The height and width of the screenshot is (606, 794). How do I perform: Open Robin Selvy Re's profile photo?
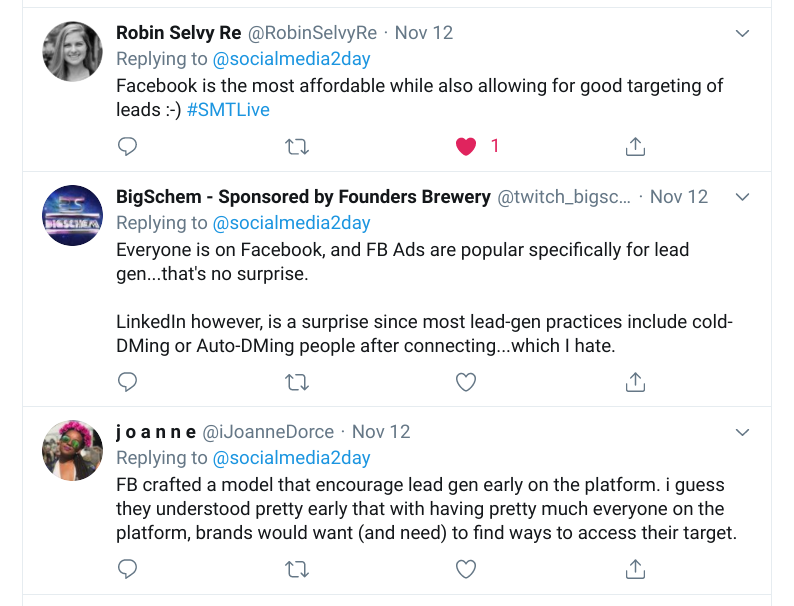(x=73, y=51)
